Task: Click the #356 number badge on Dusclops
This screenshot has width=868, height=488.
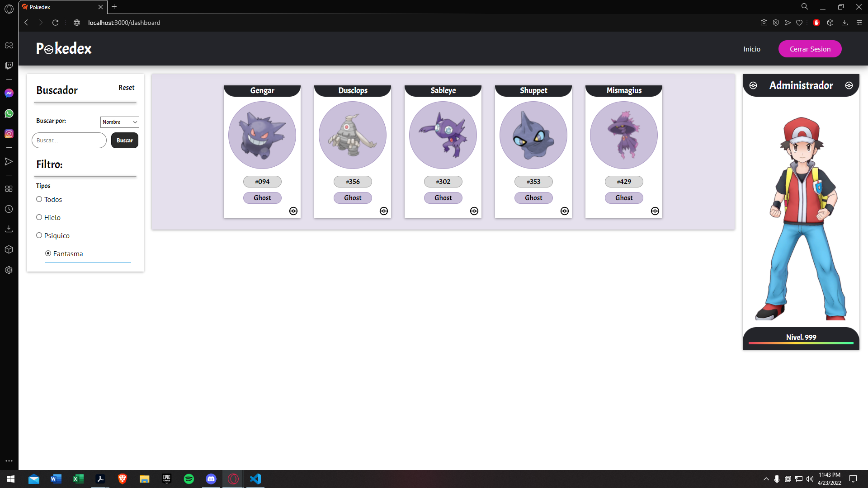Action: pyautogui.click(x=353, y=182)
